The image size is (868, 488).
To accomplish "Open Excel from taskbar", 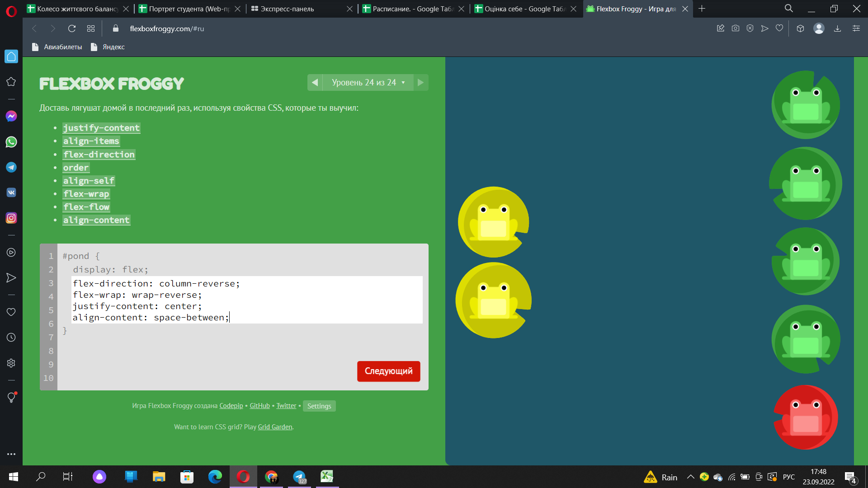I will 327,477.
